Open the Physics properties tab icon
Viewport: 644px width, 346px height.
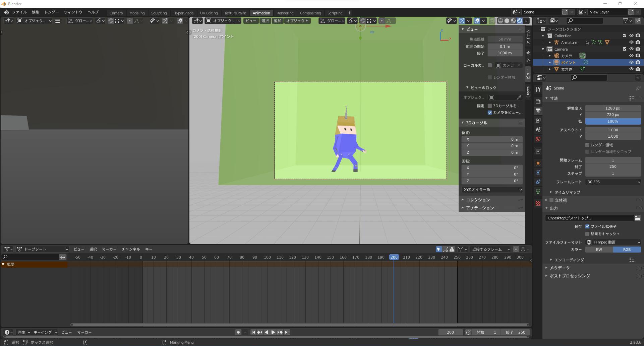tap(538, 172)
